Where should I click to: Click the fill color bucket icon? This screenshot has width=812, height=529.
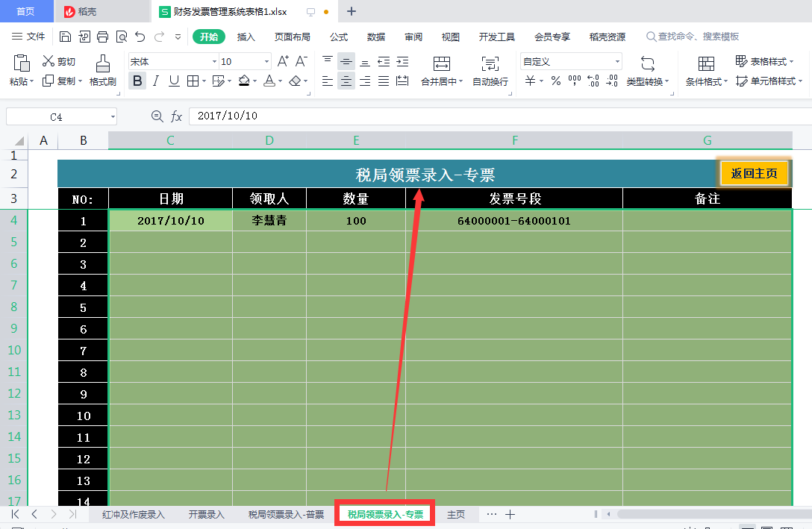tap(244, 81)
